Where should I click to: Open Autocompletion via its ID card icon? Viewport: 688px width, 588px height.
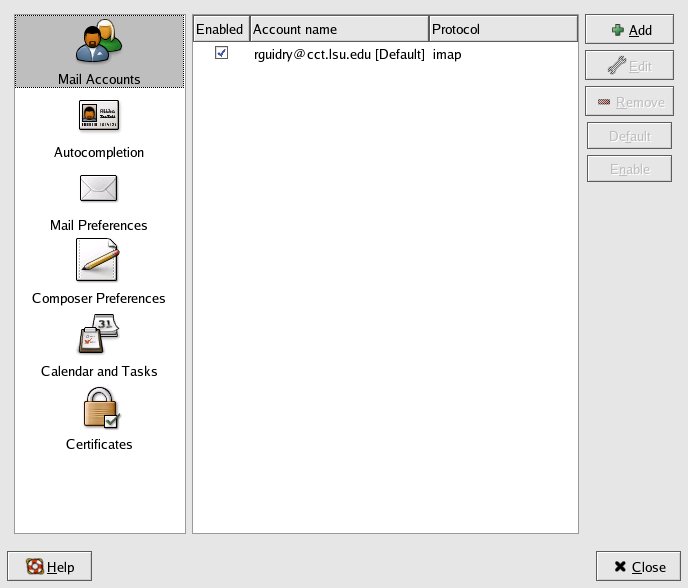98,116
